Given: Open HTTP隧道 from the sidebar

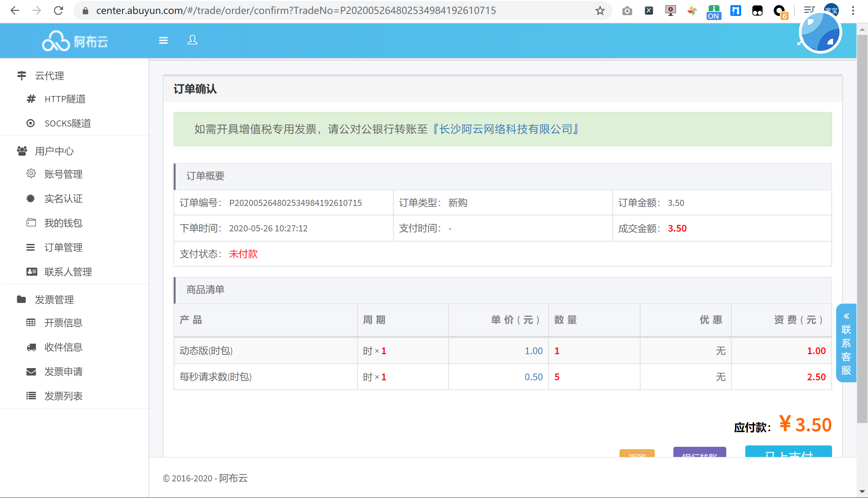Looking at the screenshot, I should [65, 99].
